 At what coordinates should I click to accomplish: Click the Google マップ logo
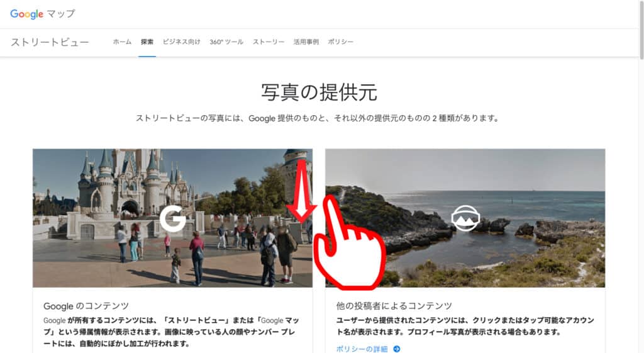(43, 14)
